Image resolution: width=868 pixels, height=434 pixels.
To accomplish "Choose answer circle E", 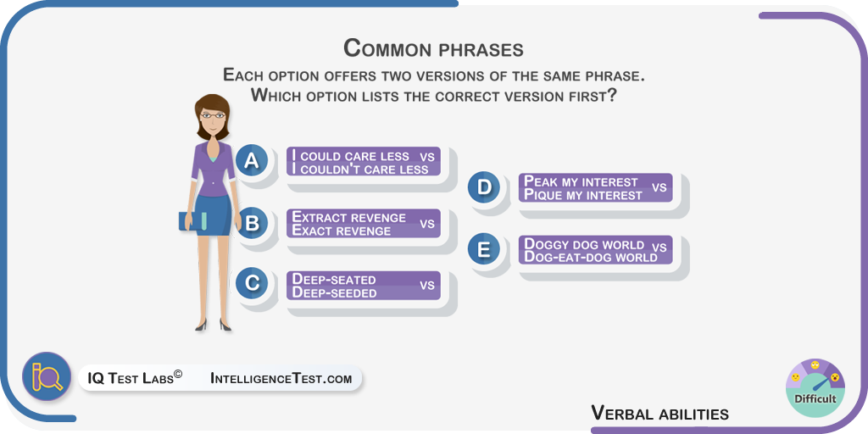I will [484, 249].
